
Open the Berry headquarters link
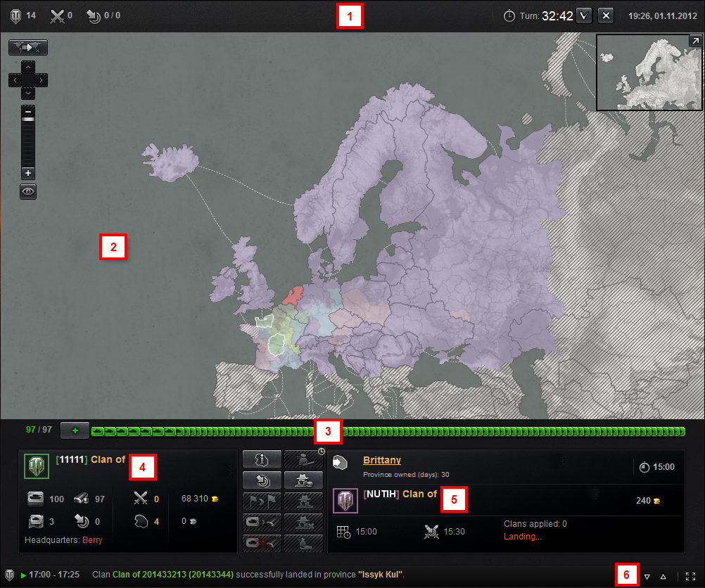pos(92,541)
